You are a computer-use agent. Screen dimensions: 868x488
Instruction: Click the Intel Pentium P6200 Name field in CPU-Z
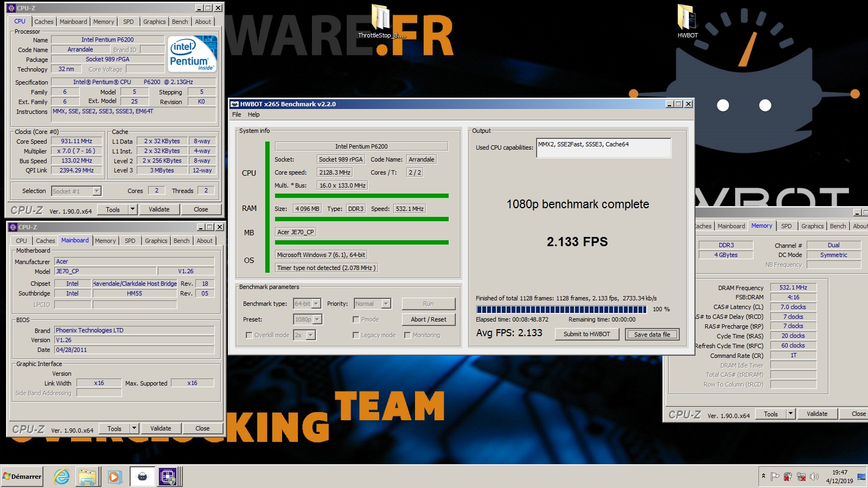pyautogui.click(x=107, y=40)
